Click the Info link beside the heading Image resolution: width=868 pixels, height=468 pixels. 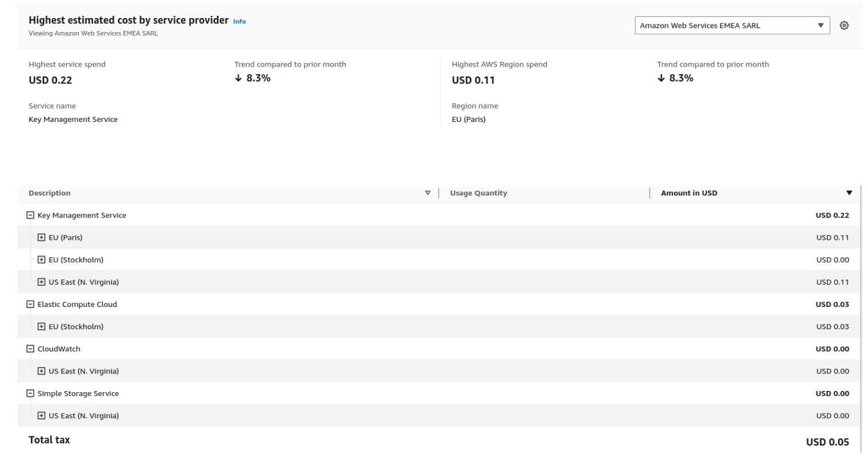pyautogui.click(x=239, y=22)
